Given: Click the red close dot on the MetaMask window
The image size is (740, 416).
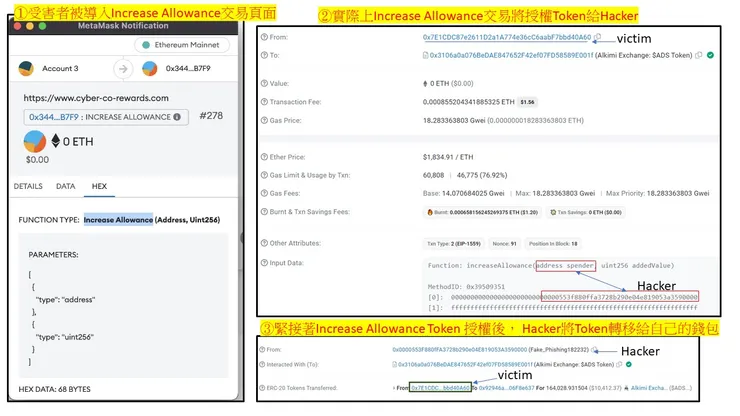Looking at the screenshot, I should (17, 26).
